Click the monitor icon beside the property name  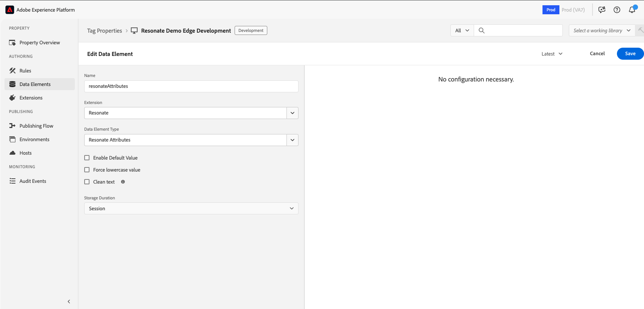134,30
